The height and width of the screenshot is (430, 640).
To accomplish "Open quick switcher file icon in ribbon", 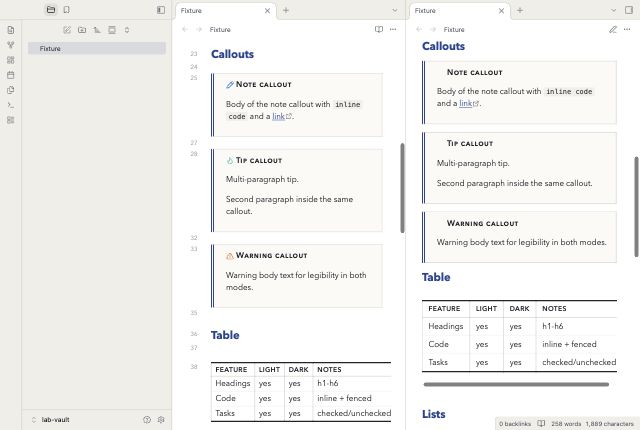I will (x=11, y=30).
